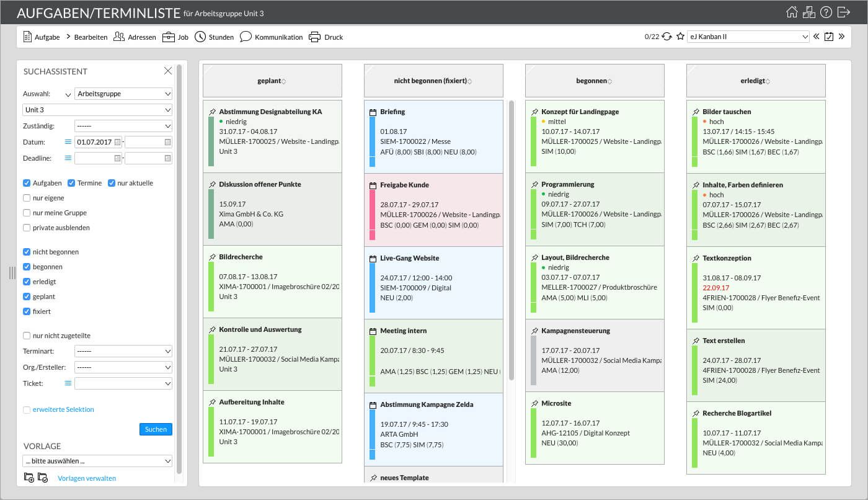Click the list icon beside Deadline label
This screenshot has height=500, width=868.
(68, 158)
